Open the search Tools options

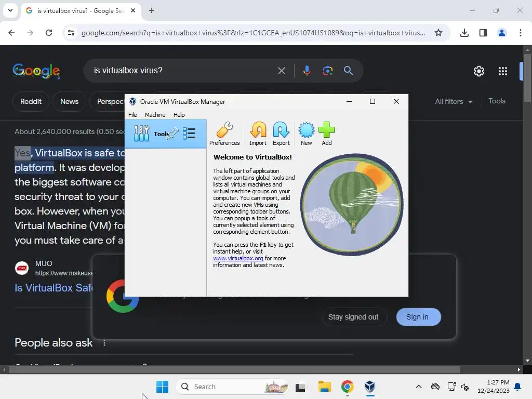497,101
